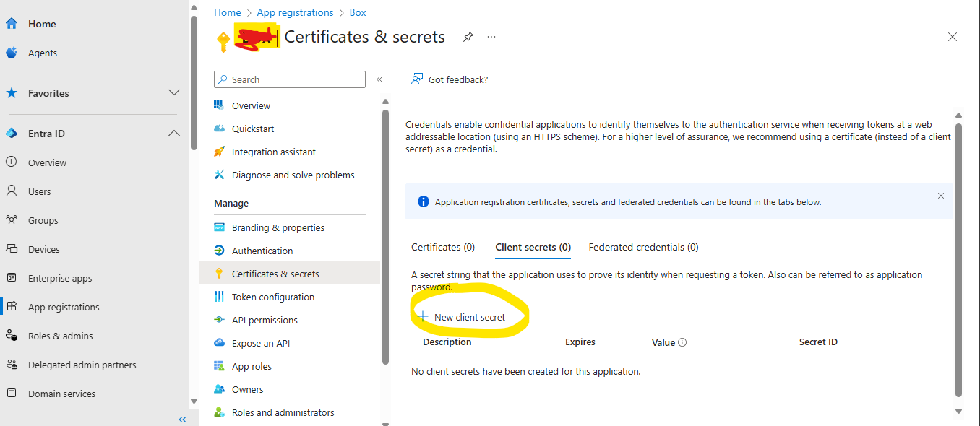This screenshot has width=980, height=426.
Task: Collapse the Favorites section
Action: (x=173, y=93)
